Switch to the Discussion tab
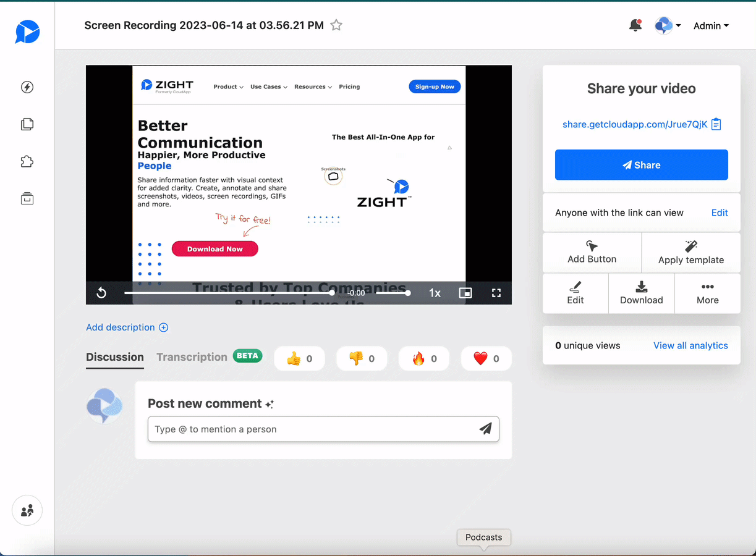The height and width of the screenshot is (556, 756). pyautogui.click(x=115, y=357)
